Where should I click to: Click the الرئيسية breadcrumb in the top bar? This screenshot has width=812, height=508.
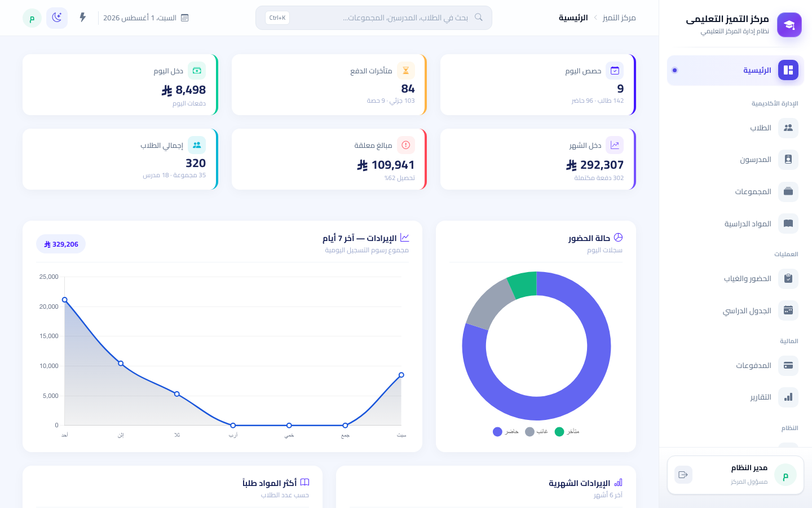[x=573, y=18]
